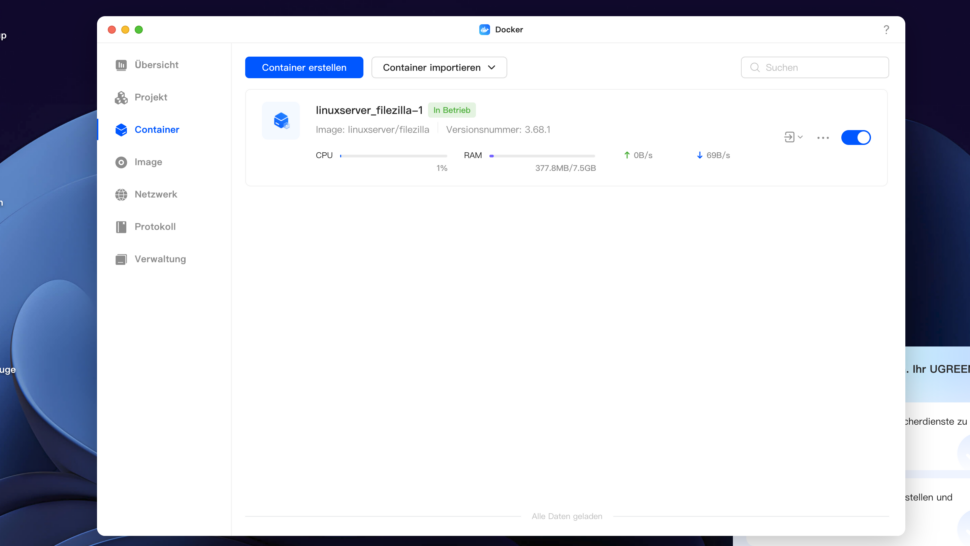Screen dimensions: 970x546
Task: Click the Image: linuxserver/filezilla text
Action: tap(372, 130)
